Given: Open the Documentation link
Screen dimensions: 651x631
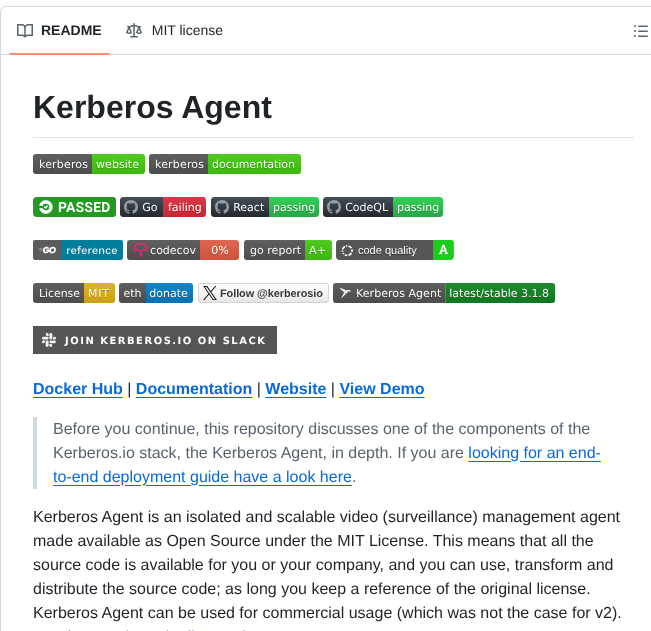Looking at the screenshot, I should [194, 389].
